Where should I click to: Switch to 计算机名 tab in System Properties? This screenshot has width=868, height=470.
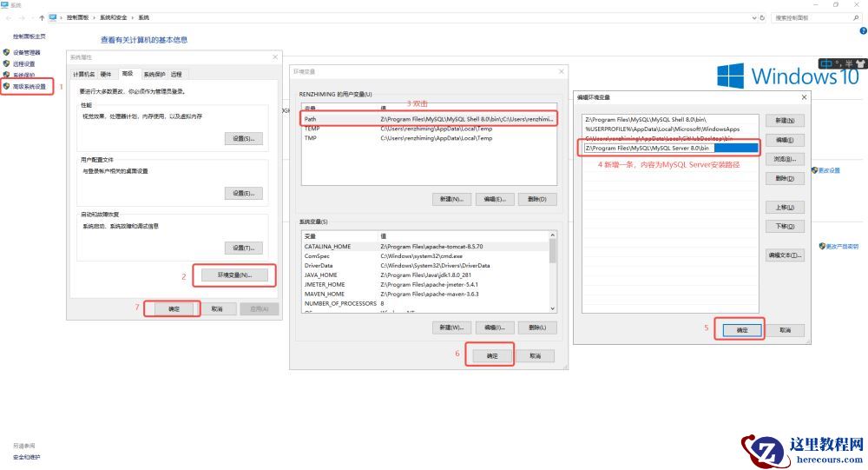(83, 74)
